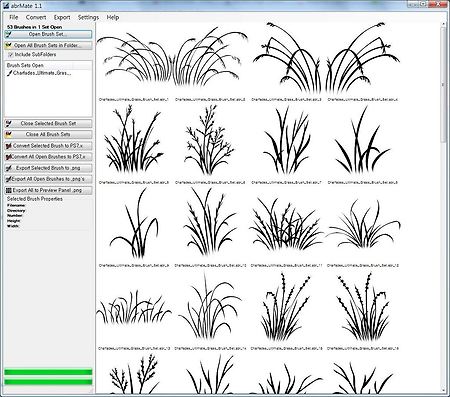Viewport: 450px width, 397px height.
Task: Click the scroll-down arrow of the preview scrollbar
Action: 443,390
